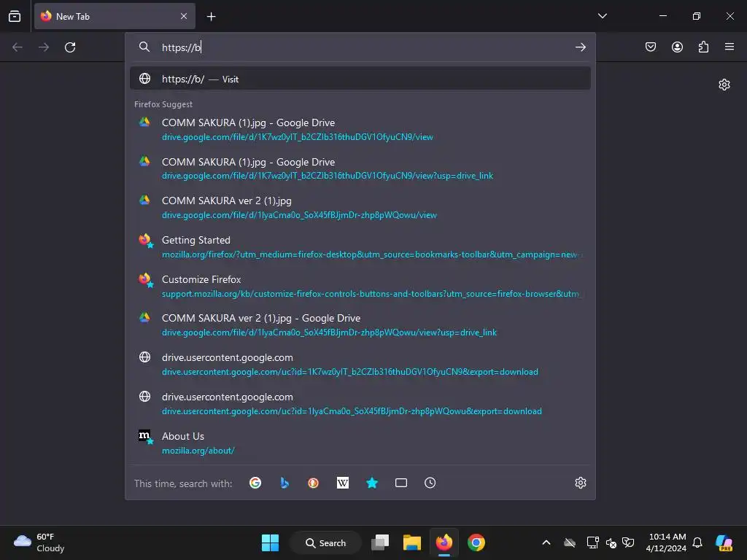Open the Firefox View icon

click(15, 16)
